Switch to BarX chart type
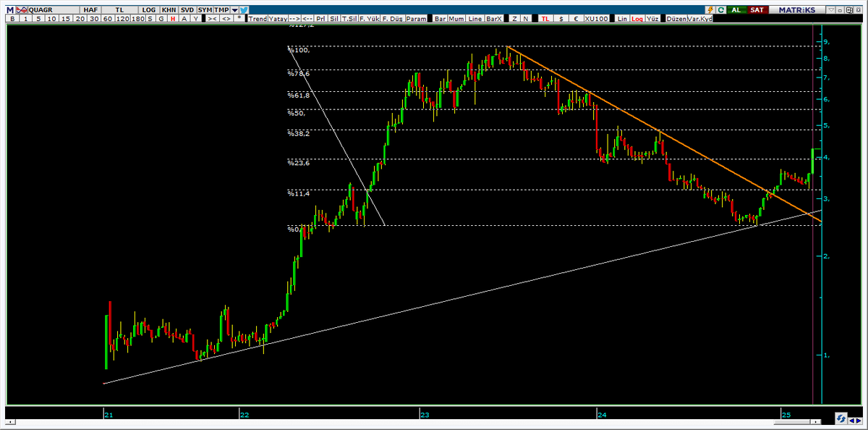 [494, 19]
